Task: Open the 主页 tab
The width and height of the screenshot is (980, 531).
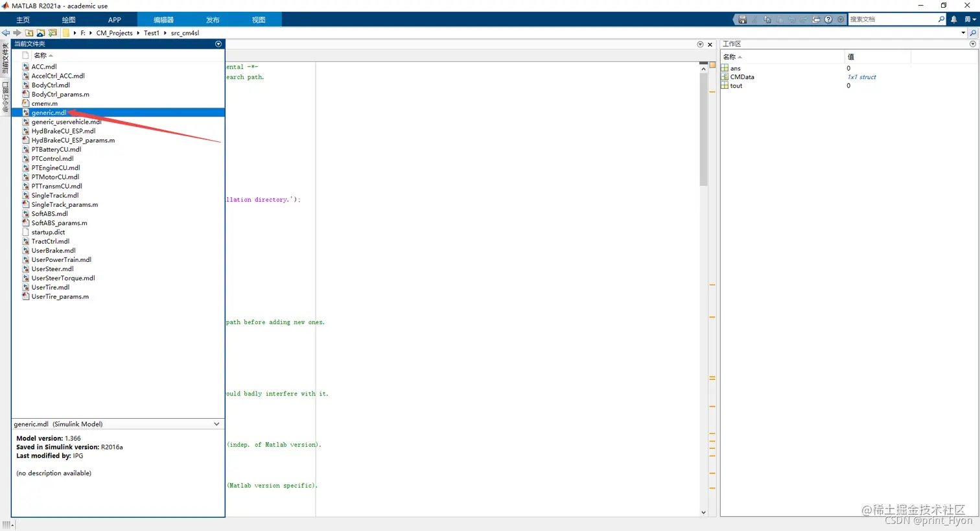Action: 23,19
